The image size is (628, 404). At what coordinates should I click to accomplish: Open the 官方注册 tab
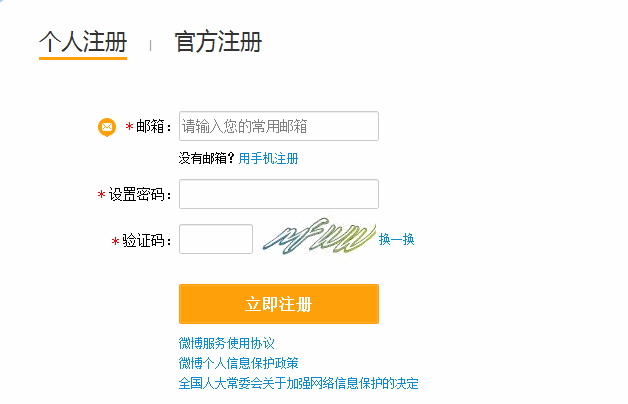coord(218,42)
